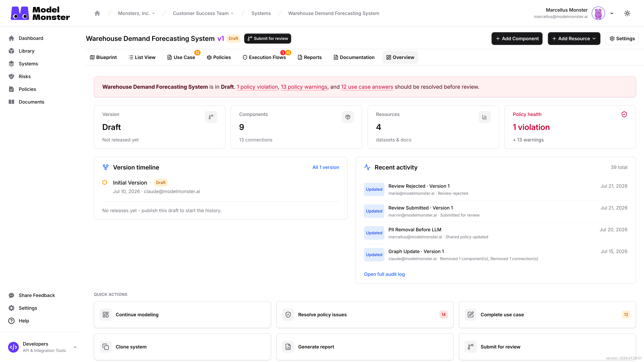This screenshot has height=362, width=644.
Task: Open Risks in the sidebar
Action: pos(24,76)
